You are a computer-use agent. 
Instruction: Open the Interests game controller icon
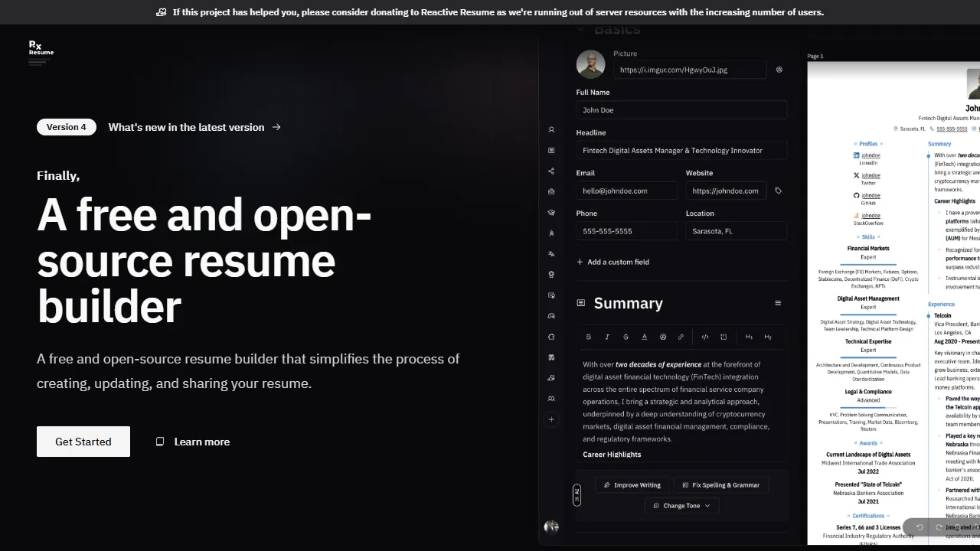pos(551,316)
